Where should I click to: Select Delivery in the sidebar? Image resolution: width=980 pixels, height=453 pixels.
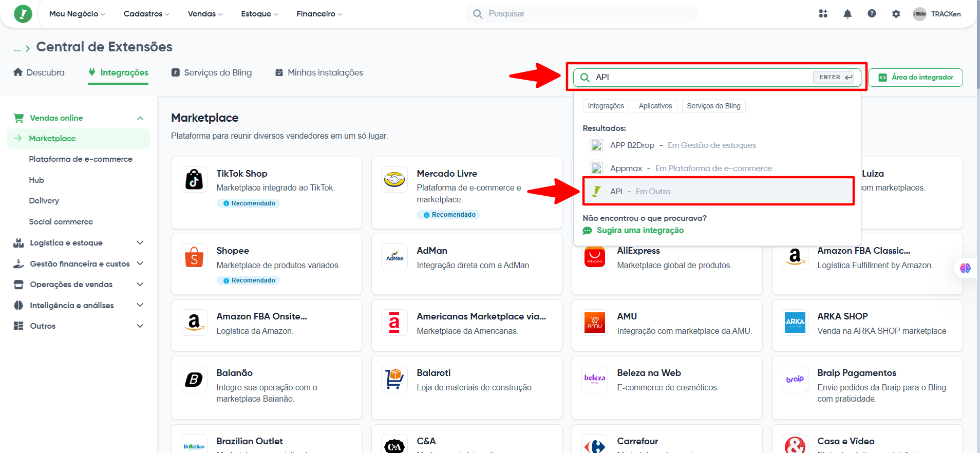click(44, 201)
